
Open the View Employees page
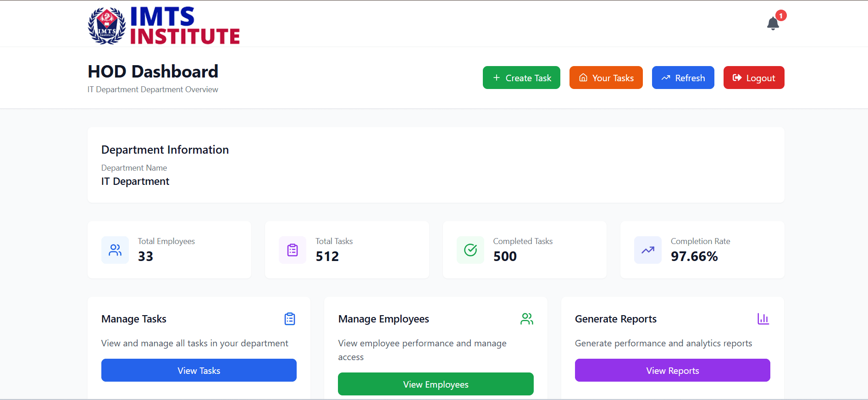tap(436, 384)
